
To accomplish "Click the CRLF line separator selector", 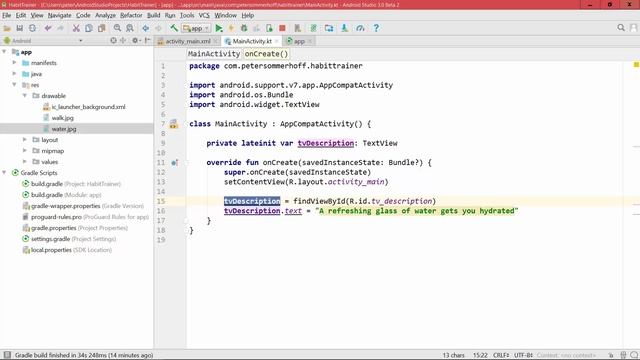I will 501,355.
